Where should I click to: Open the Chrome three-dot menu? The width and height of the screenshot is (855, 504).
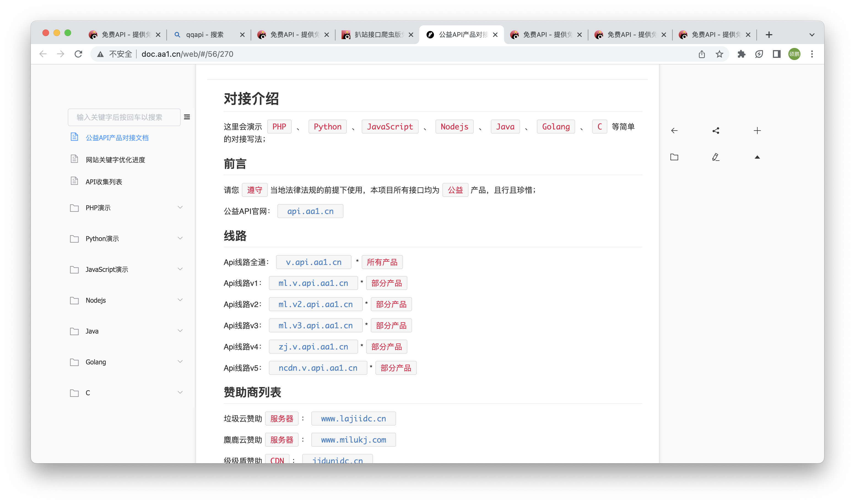pyautogui.click(x=812, y=54)
